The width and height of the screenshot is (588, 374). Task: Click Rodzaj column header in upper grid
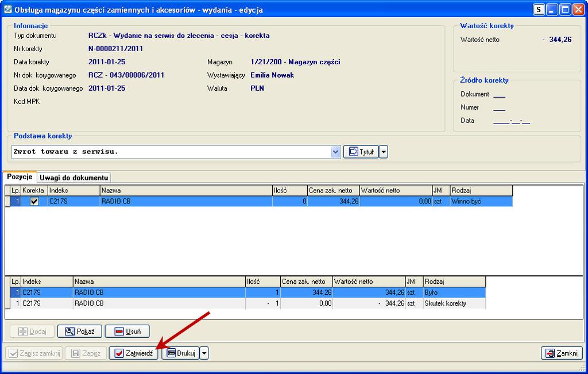point(481,191)
